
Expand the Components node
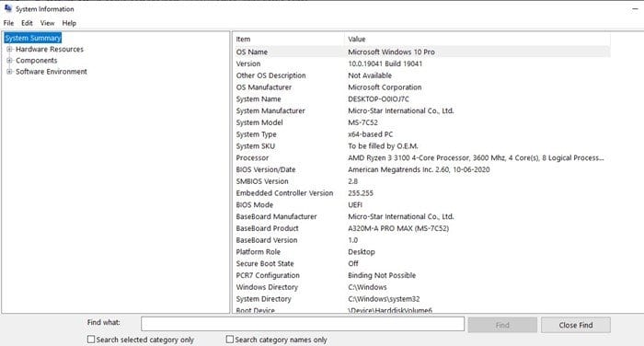(9, 61)
